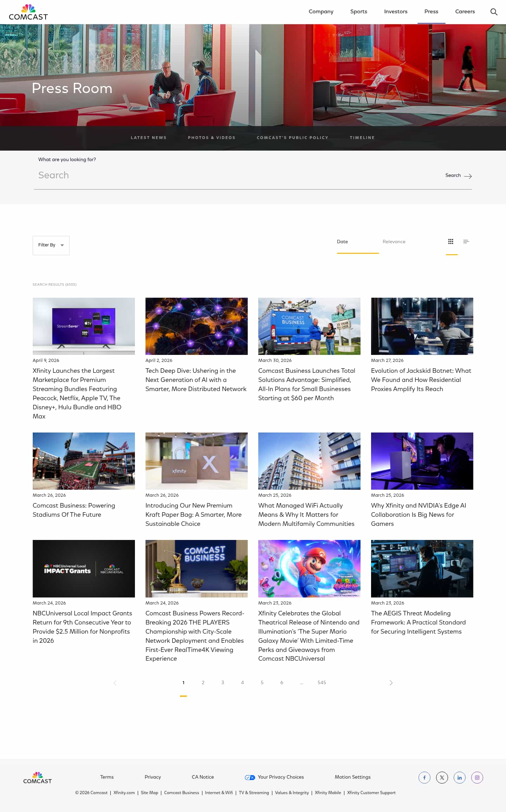Switch to list view icon
The image size is (506, 812).
click(466, 242)
